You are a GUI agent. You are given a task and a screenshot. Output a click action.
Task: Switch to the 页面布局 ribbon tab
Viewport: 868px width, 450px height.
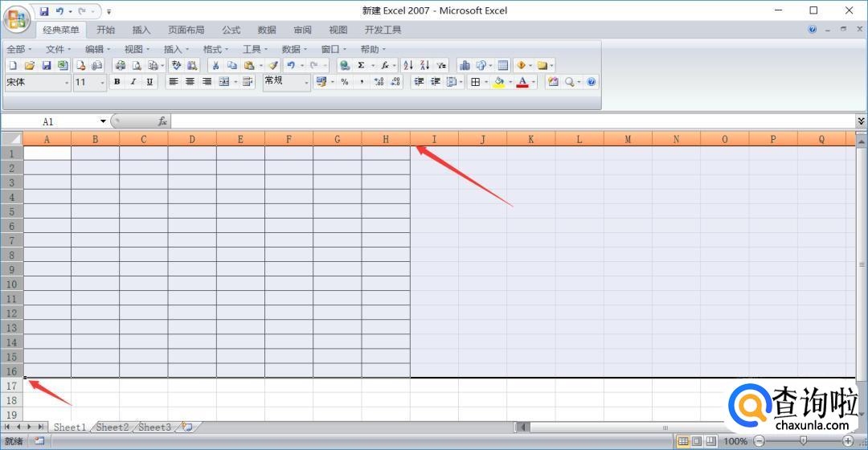tap(186, 30)
